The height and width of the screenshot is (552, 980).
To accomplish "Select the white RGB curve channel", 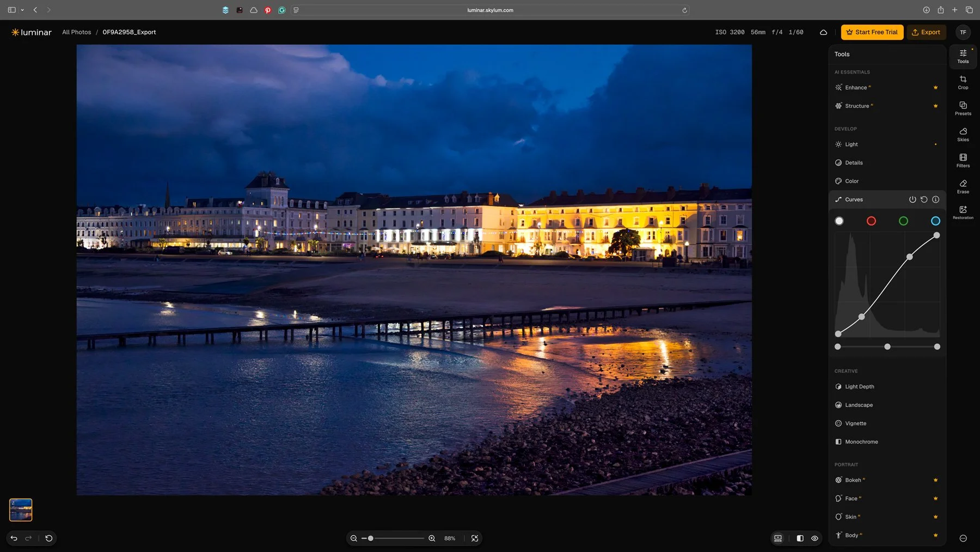I will [x=839, y=221].
